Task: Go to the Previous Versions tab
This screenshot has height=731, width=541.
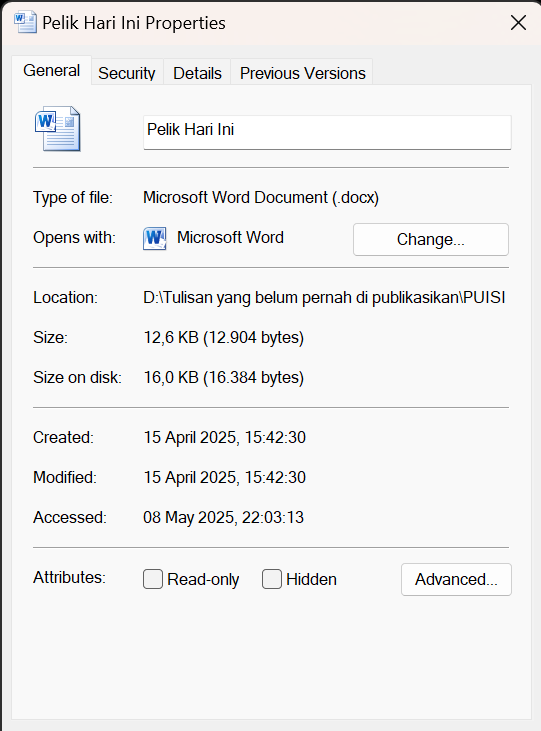Action: (x=303, y=73)
